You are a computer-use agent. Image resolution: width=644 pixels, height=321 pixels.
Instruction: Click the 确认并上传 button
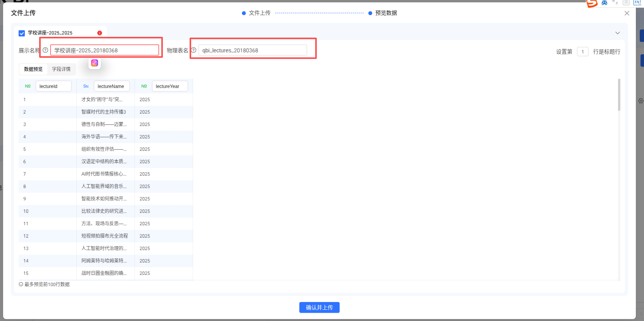(x=319, y=307)
